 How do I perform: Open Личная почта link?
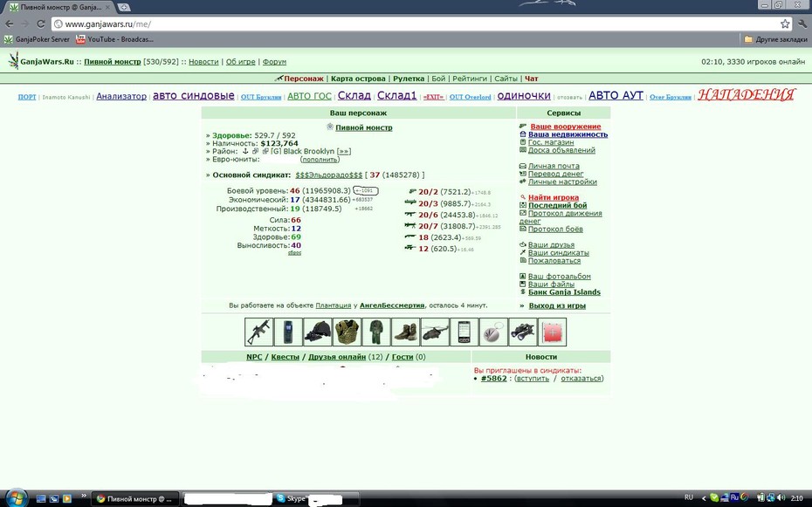coord(554,166)
